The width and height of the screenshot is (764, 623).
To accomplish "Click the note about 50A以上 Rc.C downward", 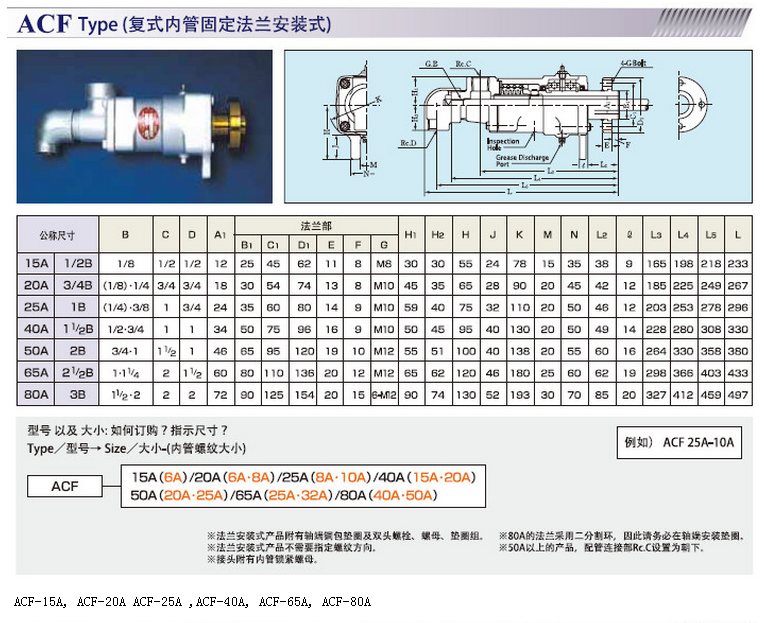I will tap(601, 548).
